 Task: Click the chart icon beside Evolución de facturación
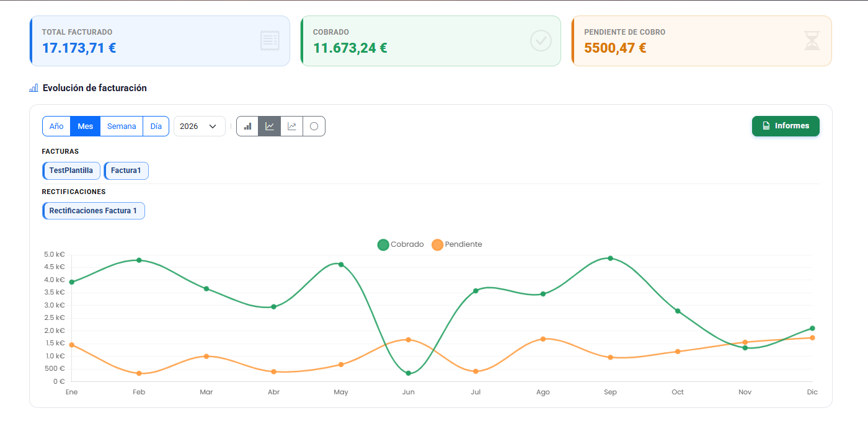34,88
